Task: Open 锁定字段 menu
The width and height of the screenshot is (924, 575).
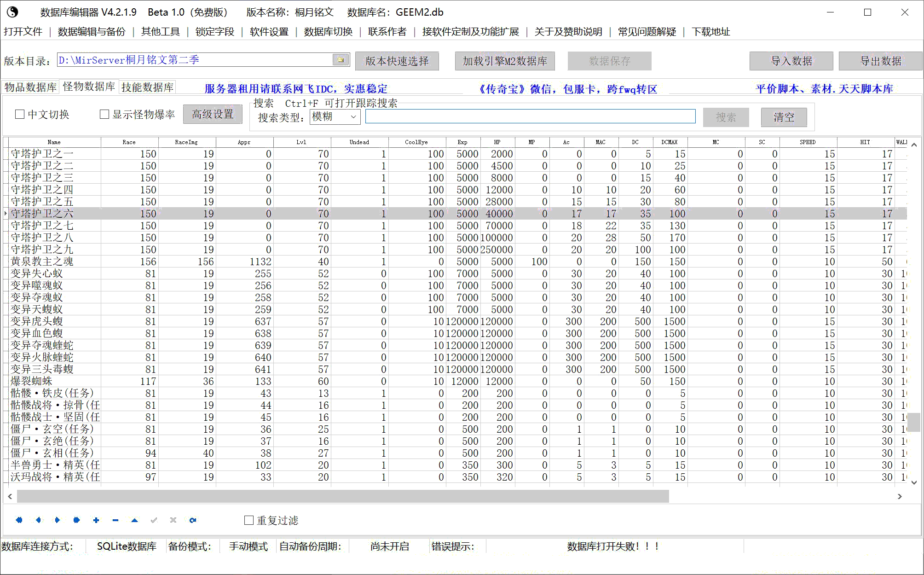Action: [x=215, y=32]
